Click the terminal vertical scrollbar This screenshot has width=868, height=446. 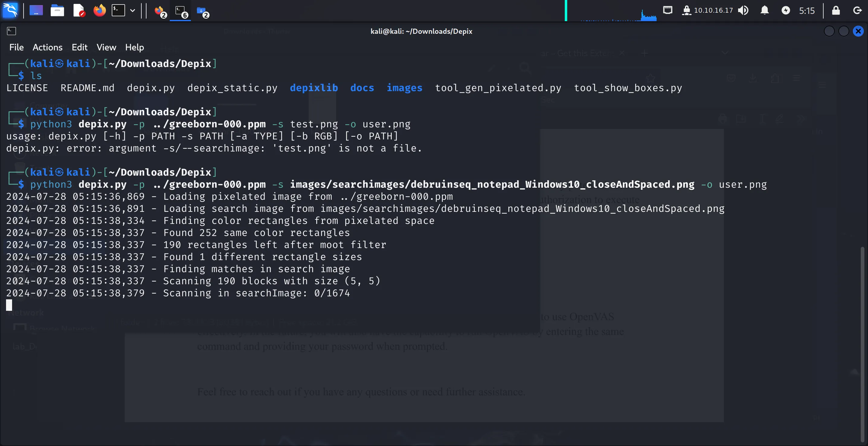point(862,344)
